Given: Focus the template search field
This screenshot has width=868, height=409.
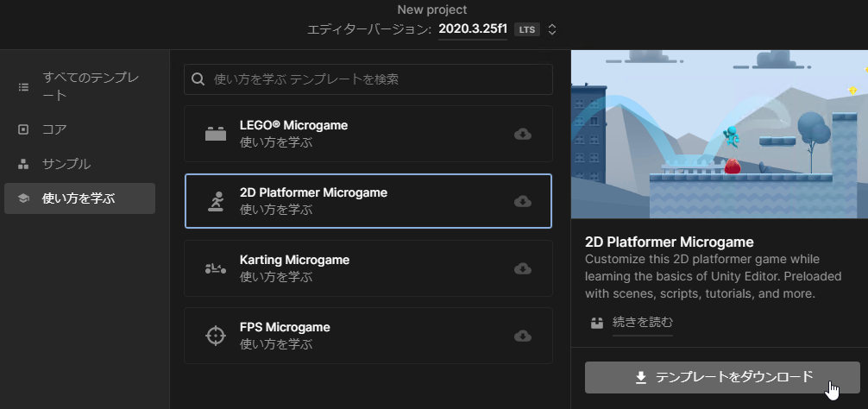Looking at the screenshot, I should [368, 79].
